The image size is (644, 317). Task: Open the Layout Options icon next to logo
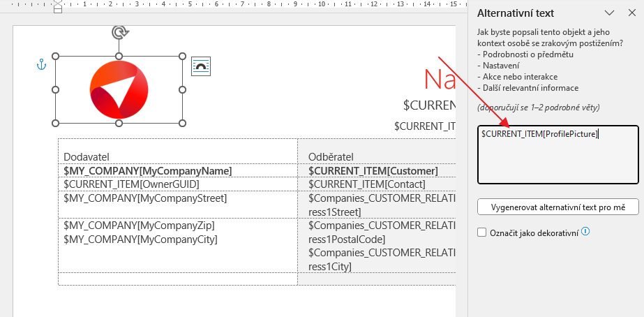(201, 66)
